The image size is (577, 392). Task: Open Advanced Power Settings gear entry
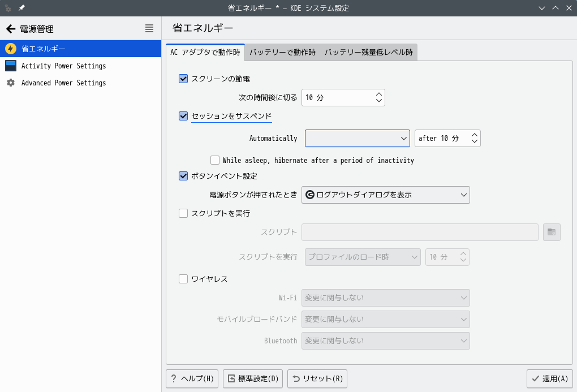click(63, 83)
